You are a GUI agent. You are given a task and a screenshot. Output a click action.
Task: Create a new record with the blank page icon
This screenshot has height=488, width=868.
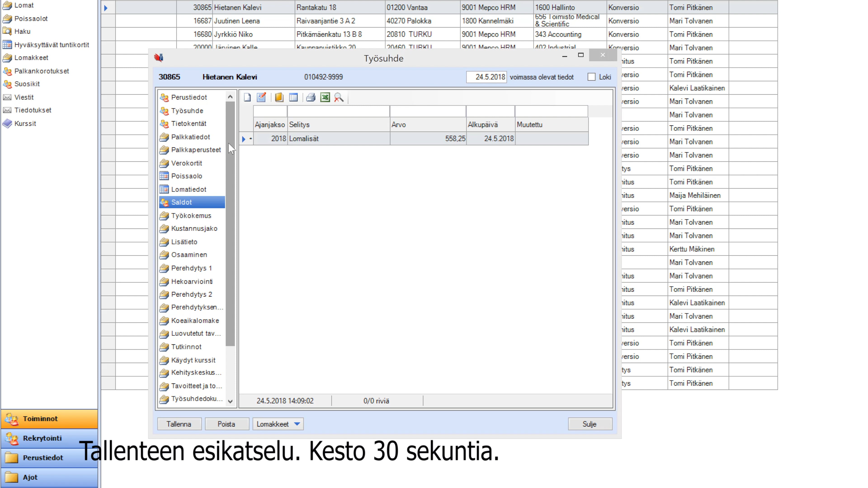(247, 98)
